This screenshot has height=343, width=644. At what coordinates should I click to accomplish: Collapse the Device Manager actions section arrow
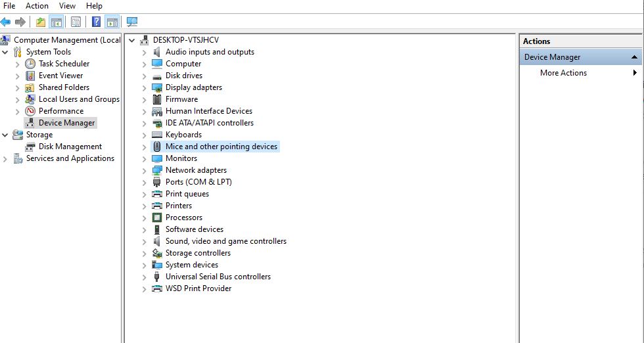pyautogui.click(x=635, y=57)
